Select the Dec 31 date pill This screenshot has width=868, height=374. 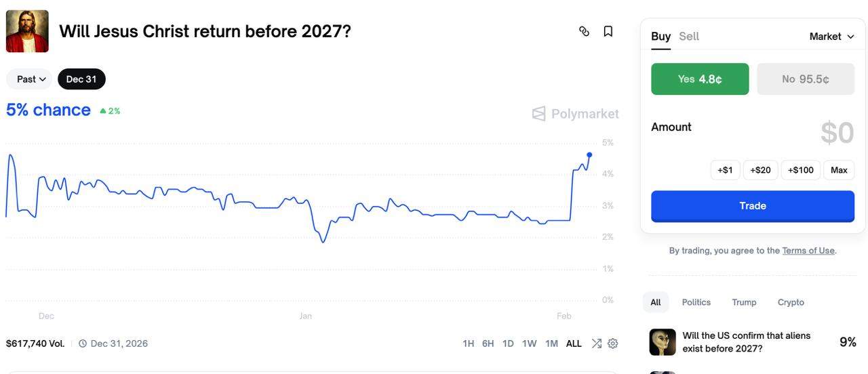click(81, 79)
